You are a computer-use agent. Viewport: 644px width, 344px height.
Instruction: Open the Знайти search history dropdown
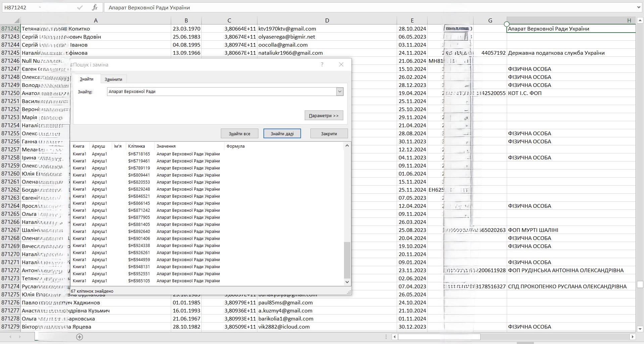coord(340,92)
